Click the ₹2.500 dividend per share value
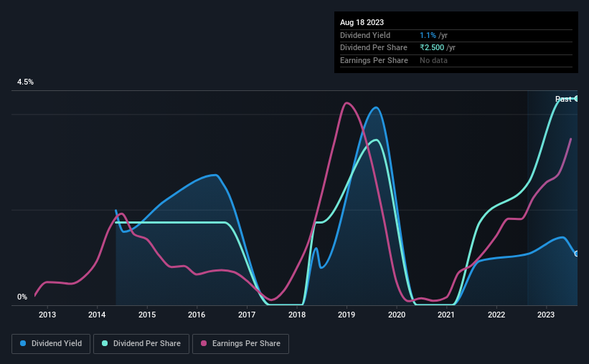 click(432, 48)
